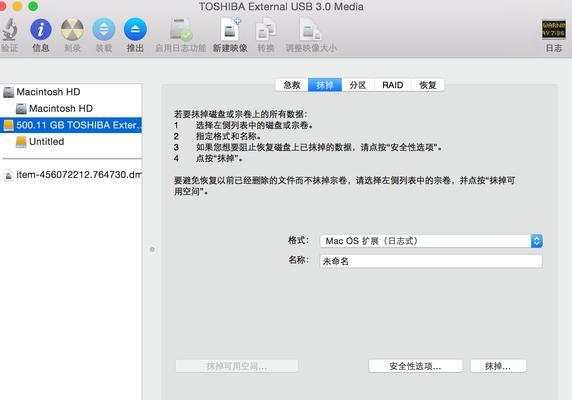Screen dimensions: 572x400
Task: Open the Format (格式) dropdown
Action: 431,241
